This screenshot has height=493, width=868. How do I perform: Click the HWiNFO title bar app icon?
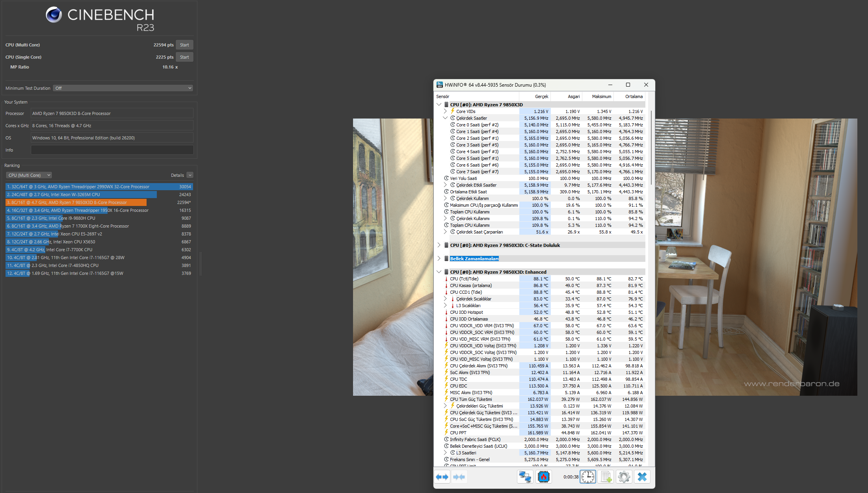click(440, 85)
